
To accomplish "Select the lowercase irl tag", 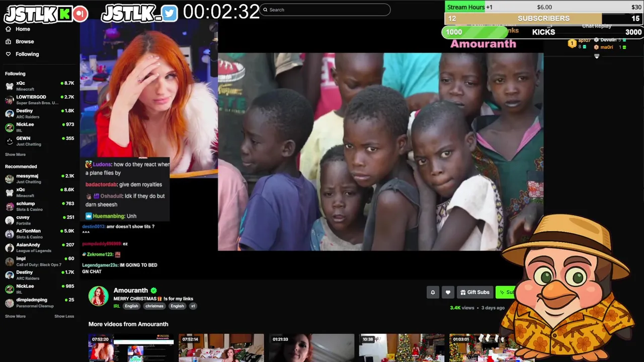I will point(193,306).
